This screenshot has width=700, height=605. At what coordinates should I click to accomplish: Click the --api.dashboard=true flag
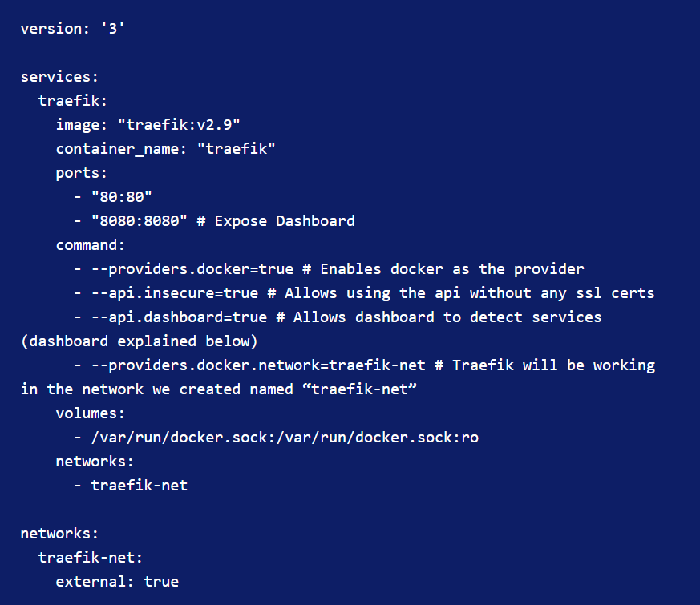[179, 317]
